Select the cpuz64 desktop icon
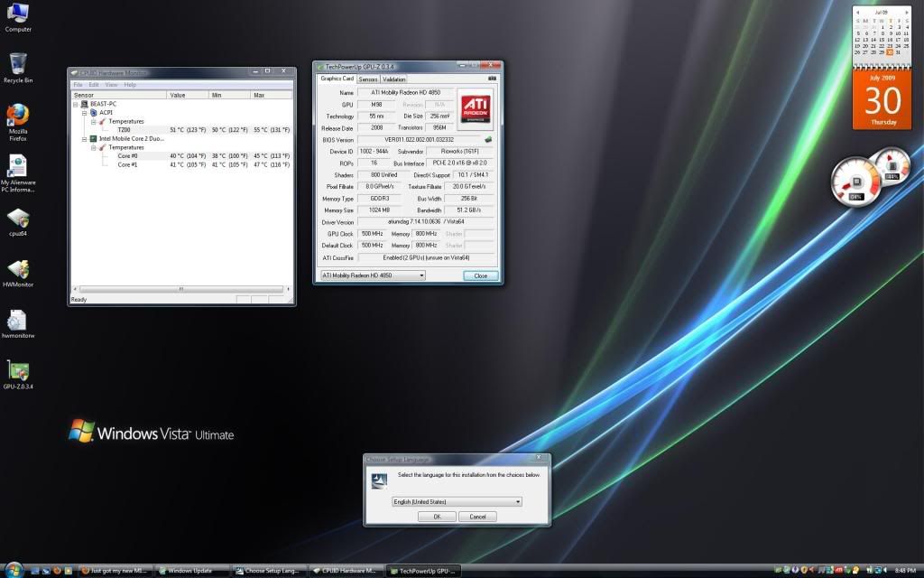 tap(18, 222)
